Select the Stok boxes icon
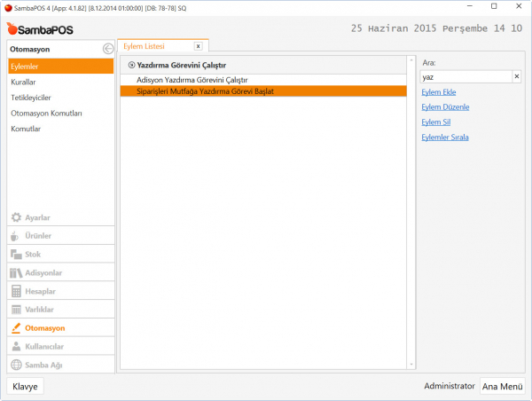Image resolution: width=532 pixels, height=401 pixels. [16, 255]
